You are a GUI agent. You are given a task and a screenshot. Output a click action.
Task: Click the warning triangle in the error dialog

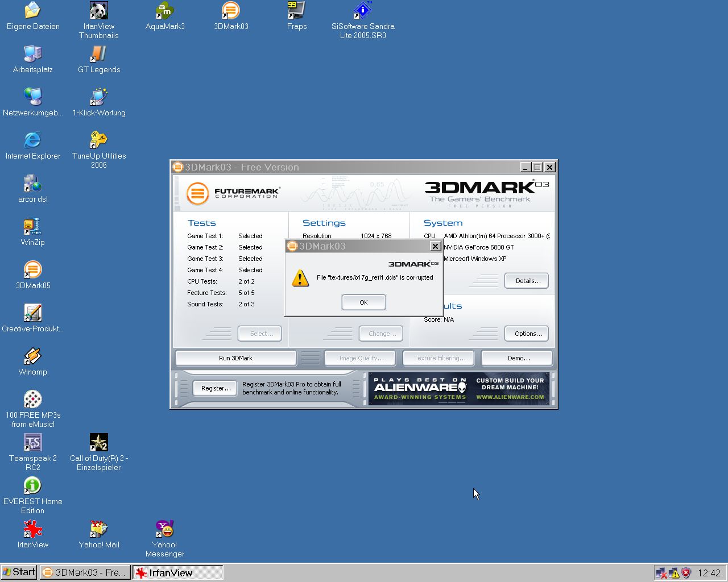(300, 278)
